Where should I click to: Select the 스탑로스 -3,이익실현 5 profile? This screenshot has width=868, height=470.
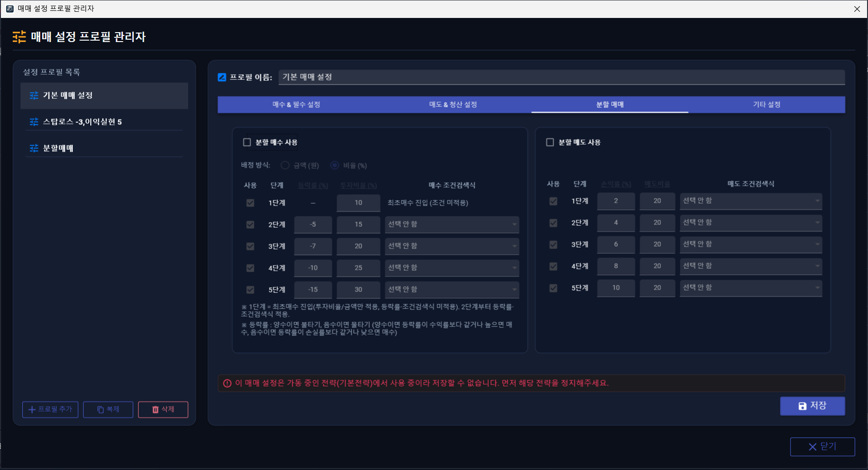pyautogui.click(x=104, y=122)
